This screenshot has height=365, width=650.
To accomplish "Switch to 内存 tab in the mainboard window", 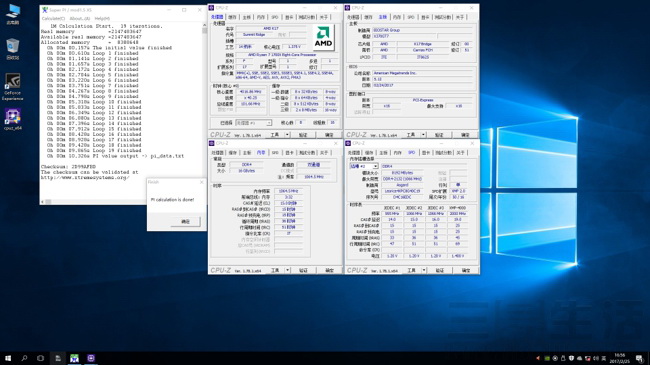I will pos(397,17).
